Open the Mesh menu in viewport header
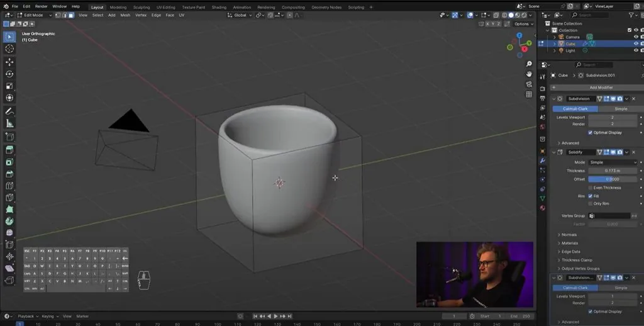This screenshot has width=644, height=326. [125, 15]
